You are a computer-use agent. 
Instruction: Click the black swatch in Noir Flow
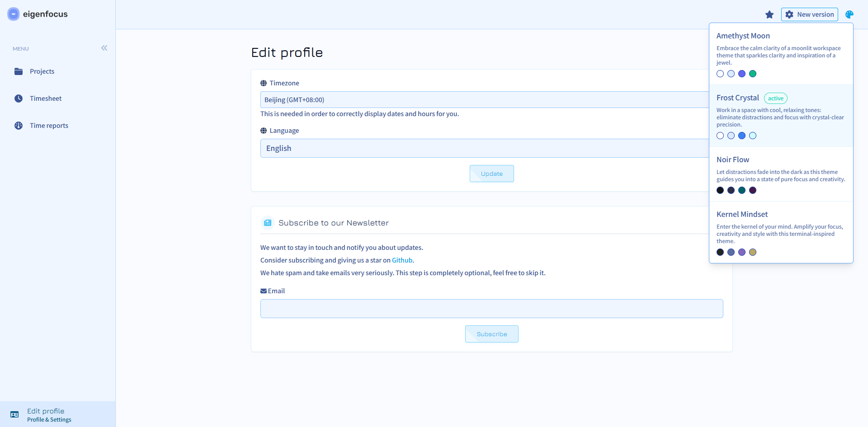point(720,190)
